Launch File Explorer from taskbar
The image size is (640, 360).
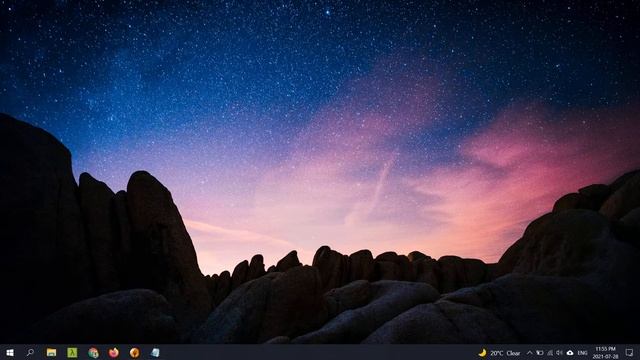point(51,352)
